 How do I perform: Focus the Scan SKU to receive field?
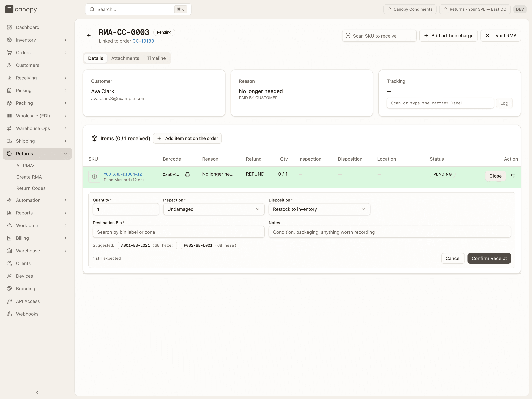[x=379, y=36]
